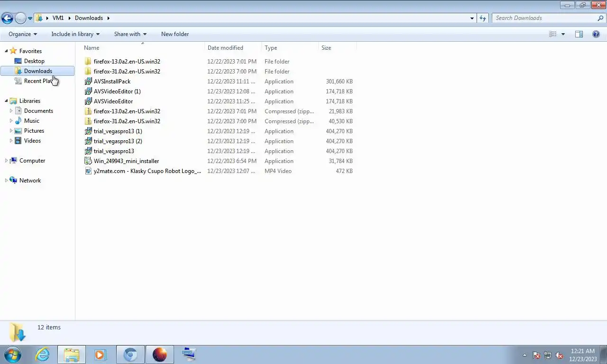Expand the Pictures library node

coord(11,131)
